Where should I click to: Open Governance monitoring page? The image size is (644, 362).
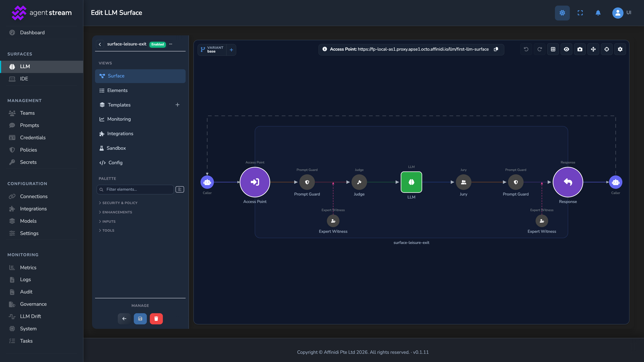(42, 304)
